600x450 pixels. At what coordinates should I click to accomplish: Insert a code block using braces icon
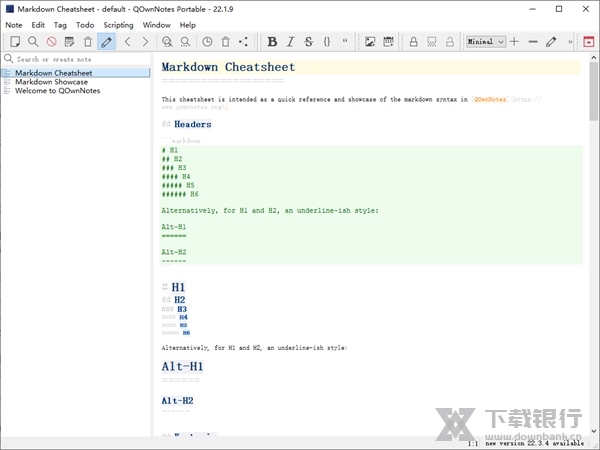coord(327,42)
